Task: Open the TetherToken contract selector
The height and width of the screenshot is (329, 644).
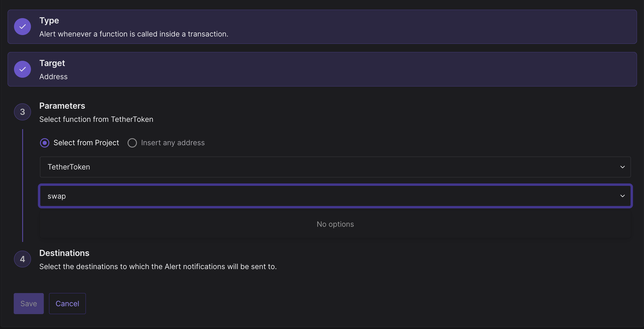Action: [335, 167]
